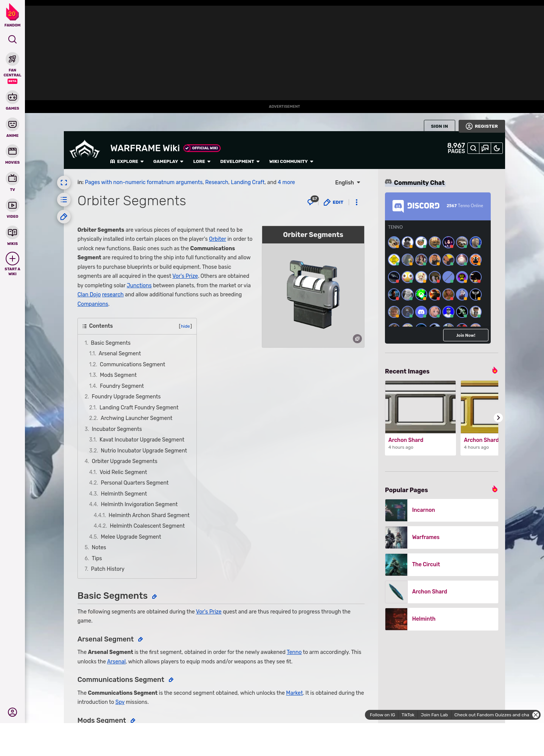Open the Landing Craft category link

coord(247,182)
